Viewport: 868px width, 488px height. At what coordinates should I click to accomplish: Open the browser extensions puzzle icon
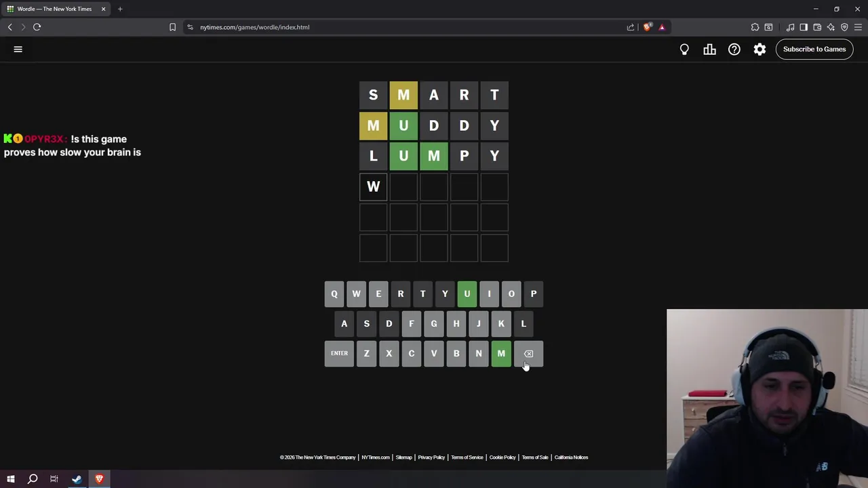755,27
